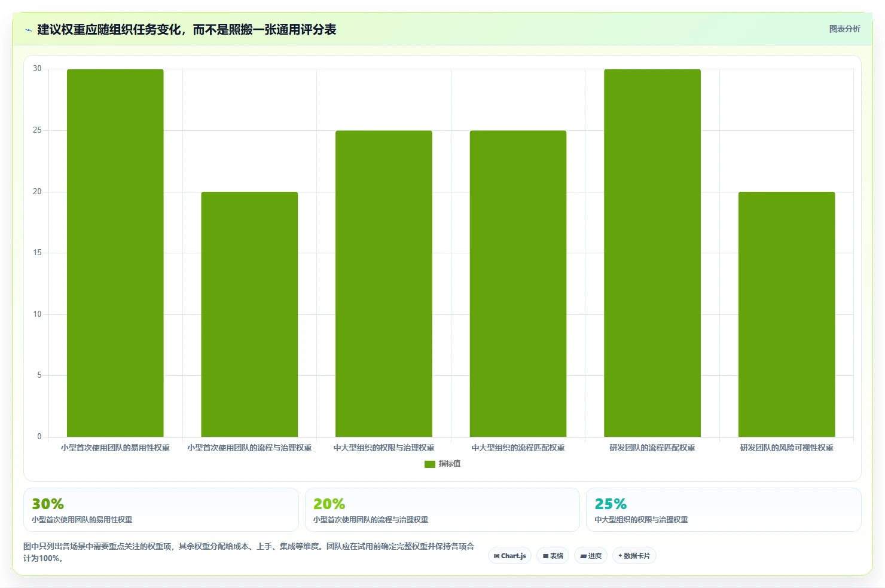Select the 数据卡片 tag
This screenshot has height=588, width=885.
point(634,556)
